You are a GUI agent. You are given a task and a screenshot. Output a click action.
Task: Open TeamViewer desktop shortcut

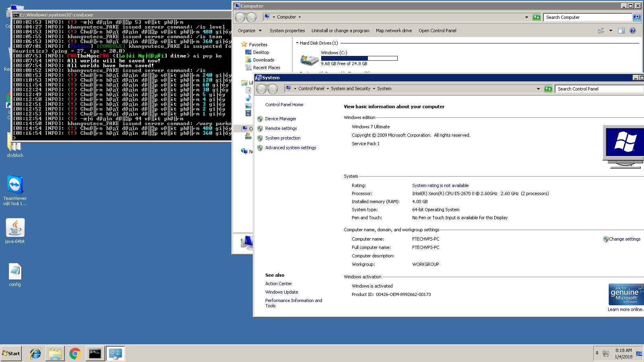[15, 185]
